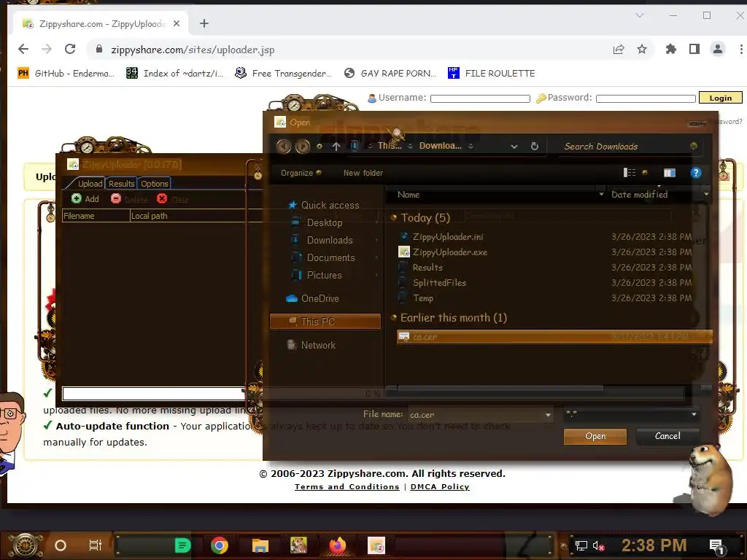Toggle the browser side panel icon
This screenshot has width=747, height=560.
[694, 49]
